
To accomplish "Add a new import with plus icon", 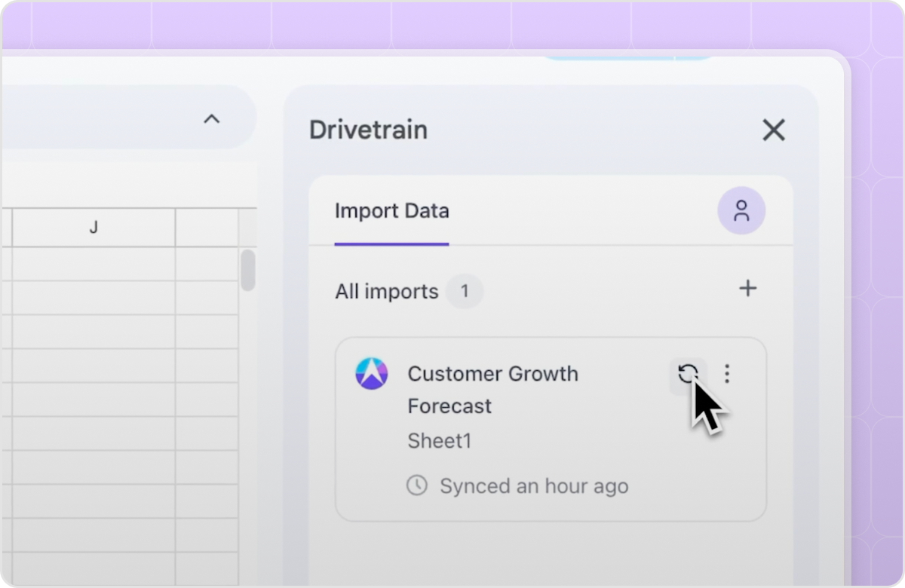I will click(747, 288).
